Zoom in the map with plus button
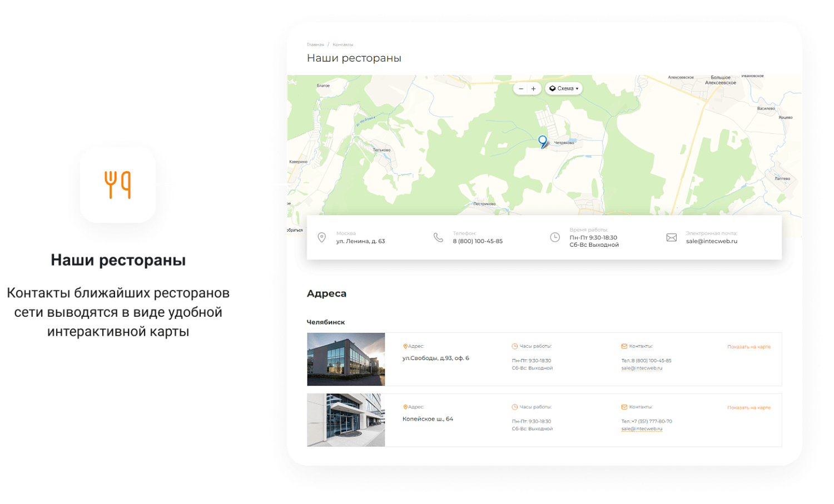The image size is (834, 504). (534, 89)
